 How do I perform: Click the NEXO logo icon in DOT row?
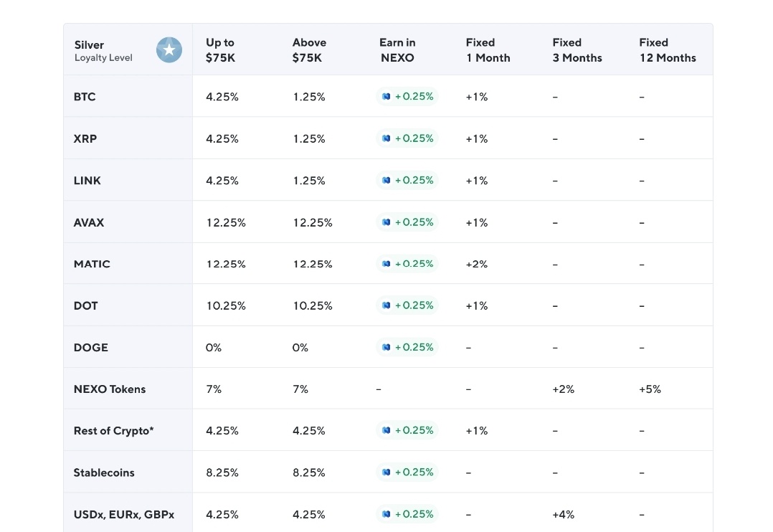pyautogui.click(x=386, y=305)
